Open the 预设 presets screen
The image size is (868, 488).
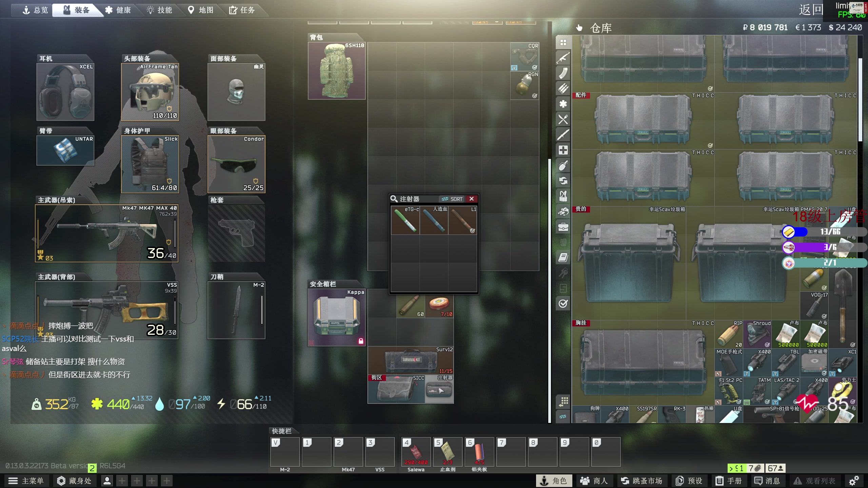[x=689, y=481]
